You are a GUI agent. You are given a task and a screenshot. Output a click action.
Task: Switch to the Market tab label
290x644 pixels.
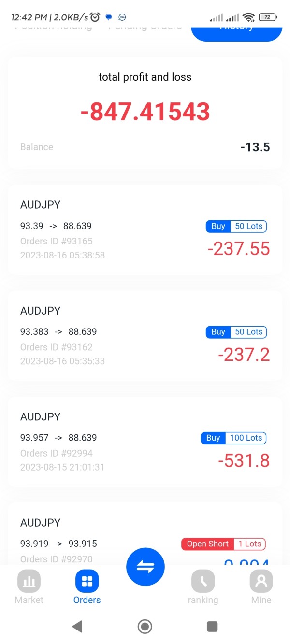(x=29, y=600)
